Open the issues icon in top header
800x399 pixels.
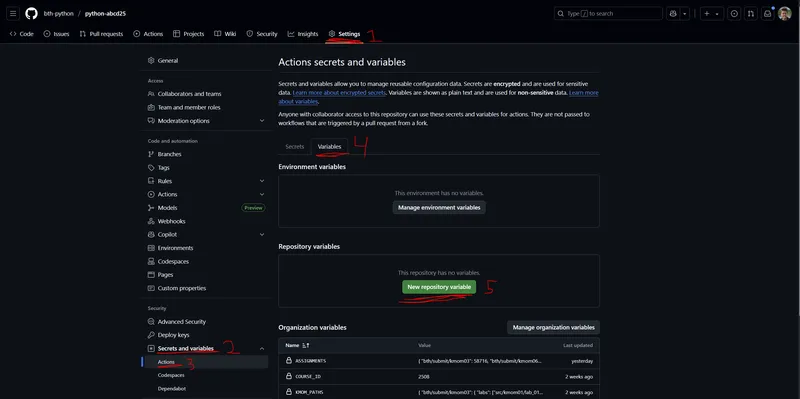(734, 14)
